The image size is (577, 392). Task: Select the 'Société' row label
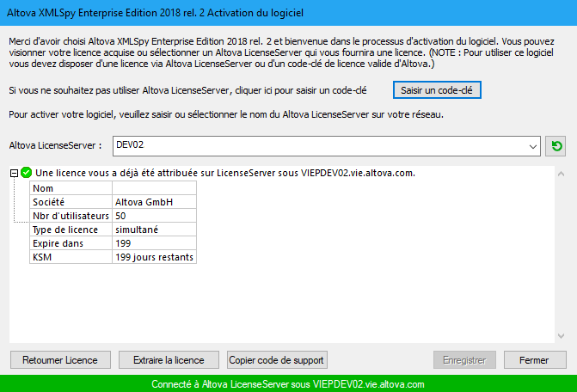point(71,202)
